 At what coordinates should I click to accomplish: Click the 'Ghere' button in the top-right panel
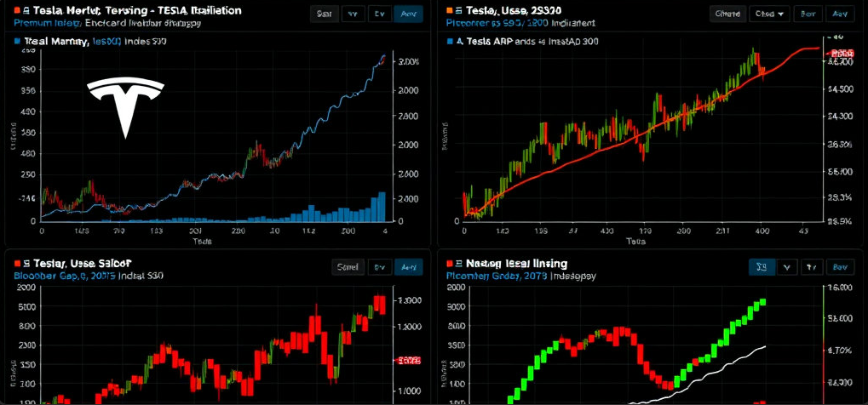click(x=727, y=14)
